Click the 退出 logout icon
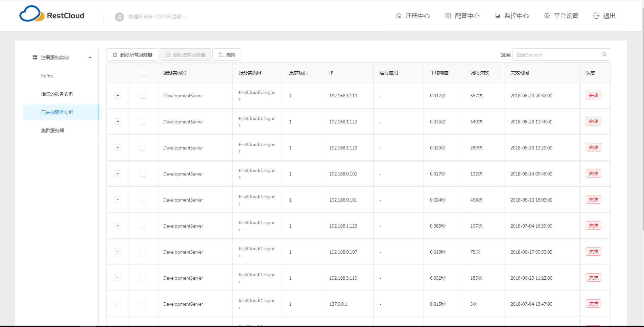644x327 pixels. [x=596, y=16]
